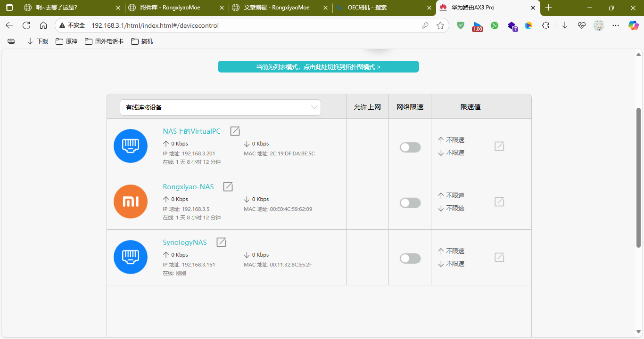Refresh the router page

[26, 25]
